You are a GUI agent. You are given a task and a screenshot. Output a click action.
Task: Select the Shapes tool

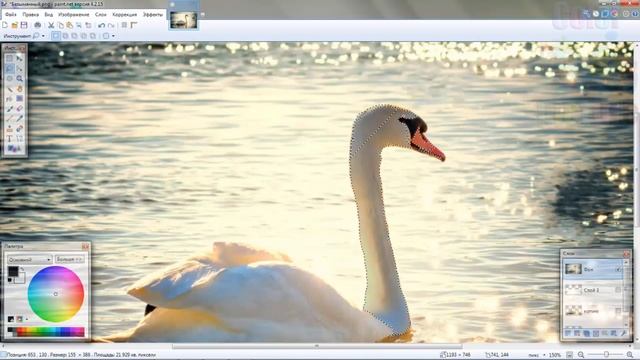coord(14,149)
